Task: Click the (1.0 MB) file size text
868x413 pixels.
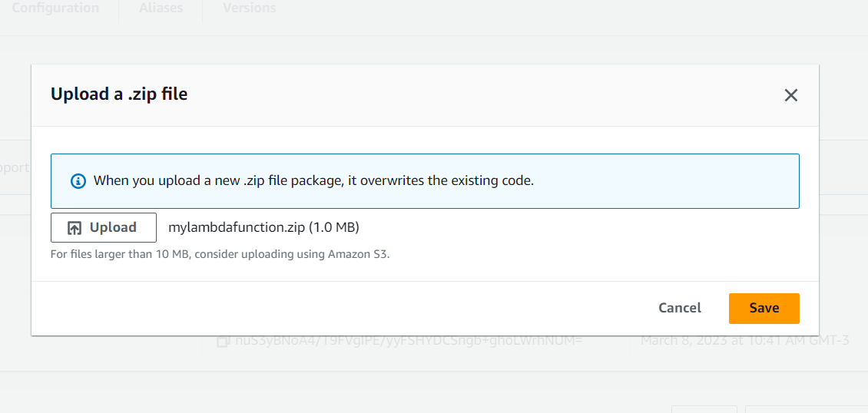Action: (334, 227)
